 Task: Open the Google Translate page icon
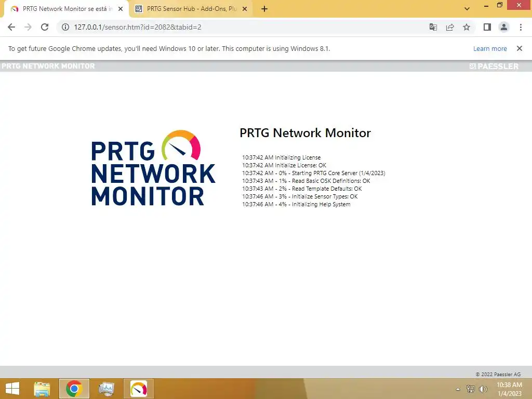pyautogui.click(x=433, y=27)
